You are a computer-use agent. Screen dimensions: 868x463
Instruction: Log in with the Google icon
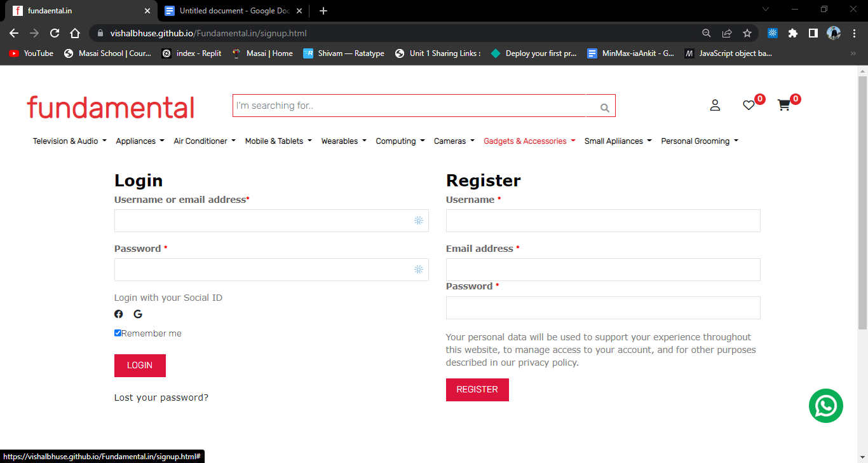[138, 314]
